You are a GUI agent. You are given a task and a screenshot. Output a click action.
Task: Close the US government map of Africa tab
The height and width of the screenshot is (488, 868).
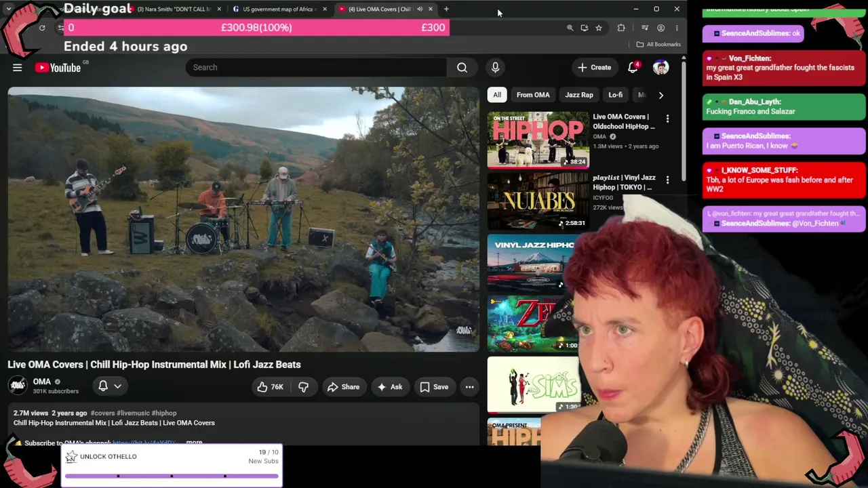325,9
